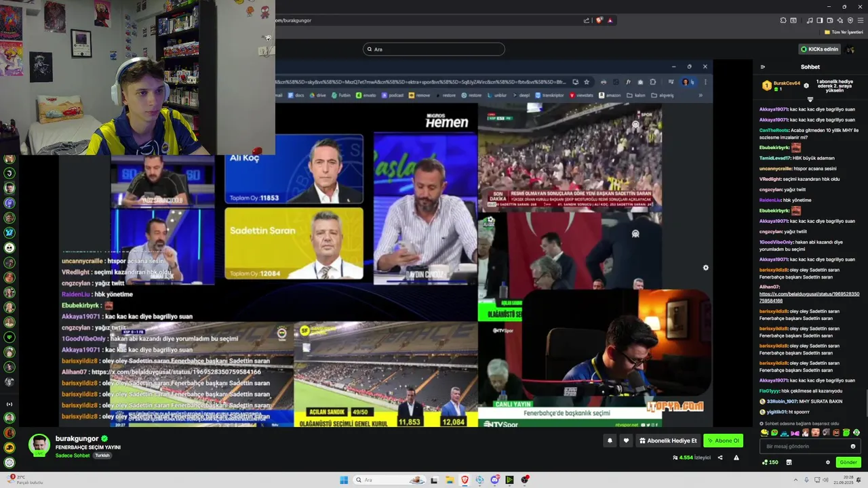The height and width of the screenshot is (488, 868).
Task: Click the burakgungor channel name
Action: (77, 439)
